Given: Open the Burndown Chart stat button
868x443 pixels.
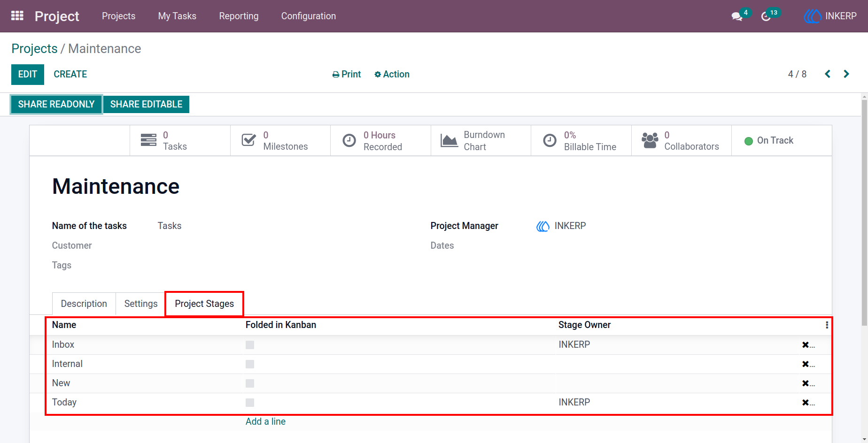Looking at the screenshot, I should point(481,140).
